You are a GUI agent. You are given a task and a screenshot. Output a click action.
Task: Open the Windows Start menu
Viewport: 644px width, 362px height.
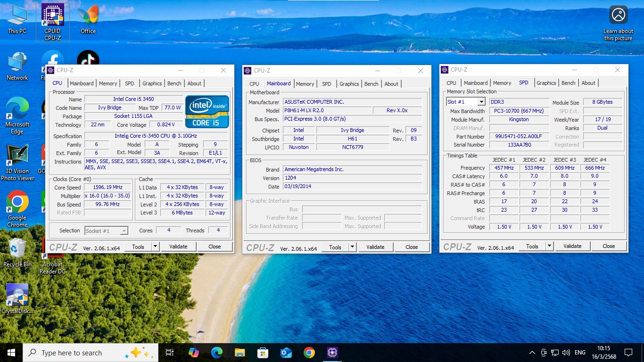pyautogui.click(x=11, y=353)
